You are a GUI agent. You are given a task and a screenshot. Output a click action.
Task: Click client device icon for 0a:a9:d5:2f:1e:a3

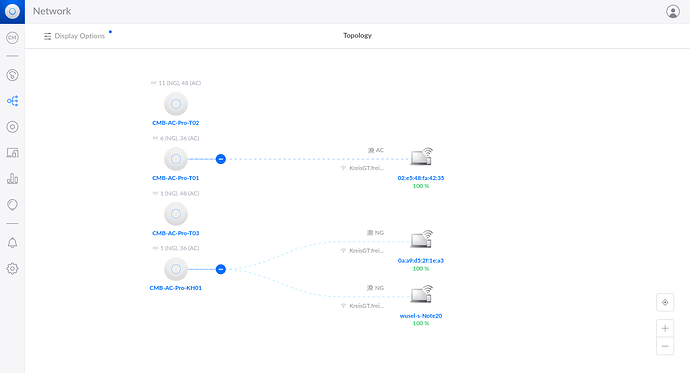[422, 240]
